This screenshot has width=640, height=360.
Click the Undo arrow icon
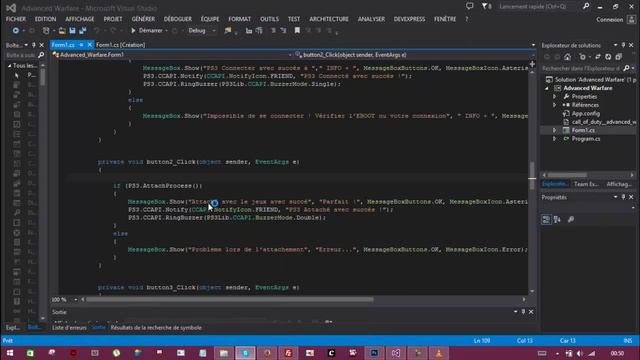coord(97,31)
